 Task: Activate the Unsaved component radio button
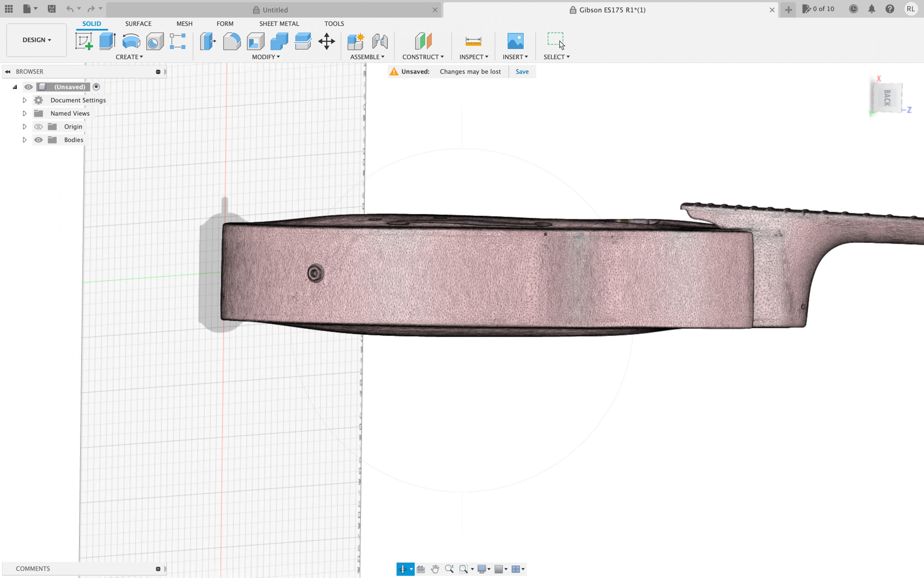pos(96,87)
